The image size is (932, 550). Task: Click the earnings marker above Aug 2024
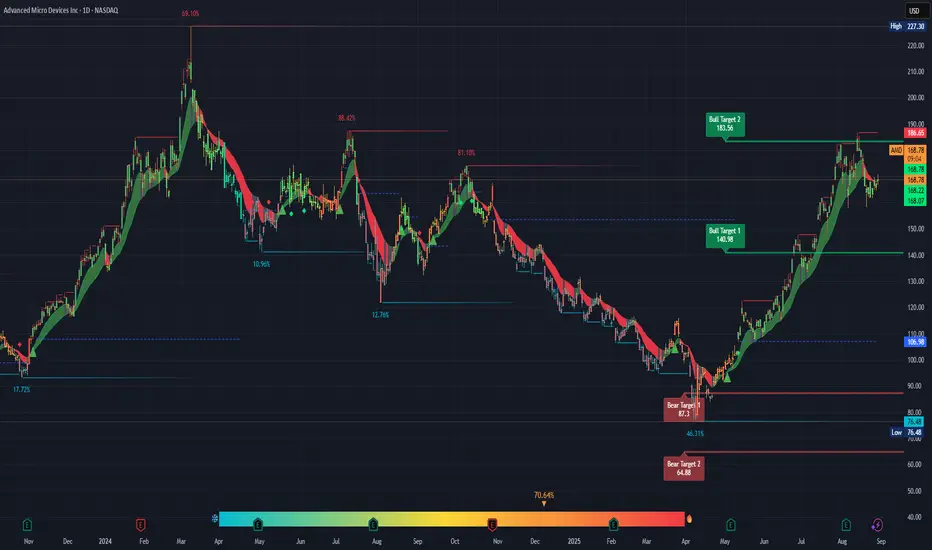pyautogui.click(x=373, y=524)
